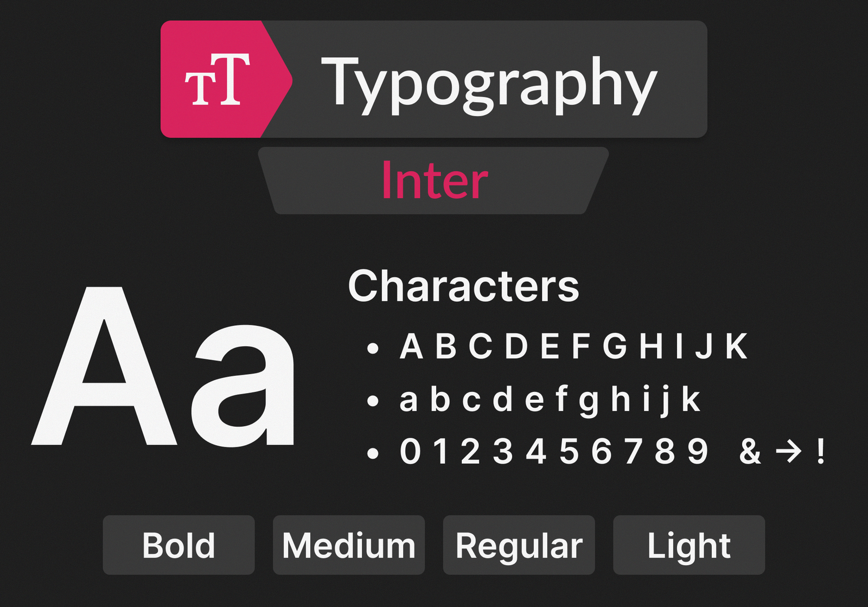868x607 pixels.
Task: Select the Bold weight button
Action: [178, 545]
